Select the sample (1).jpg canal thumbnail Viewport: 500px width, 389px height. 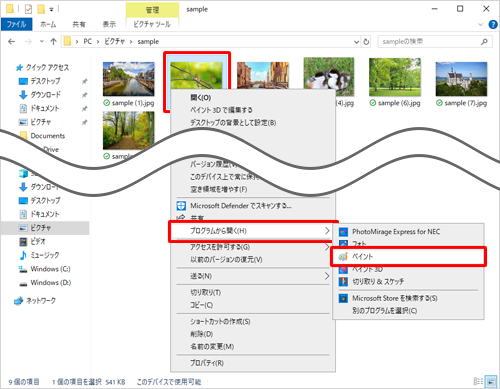tap(129, 79)
